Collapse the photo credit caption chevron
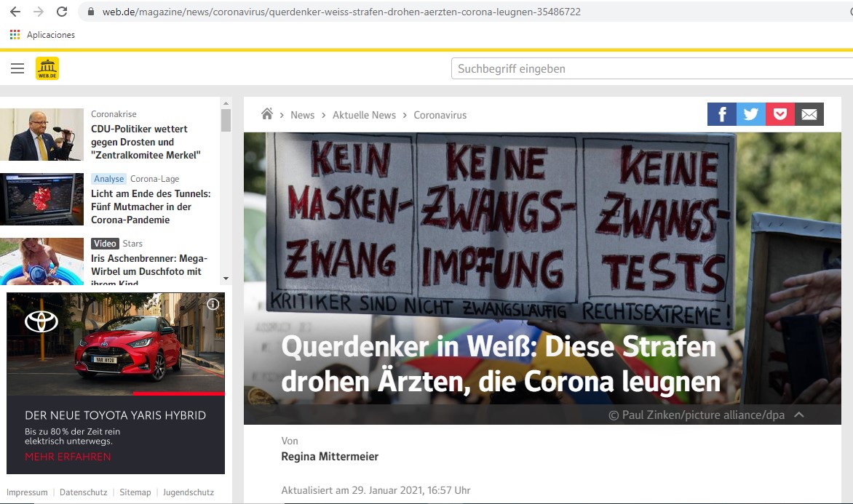 (799, 415)
